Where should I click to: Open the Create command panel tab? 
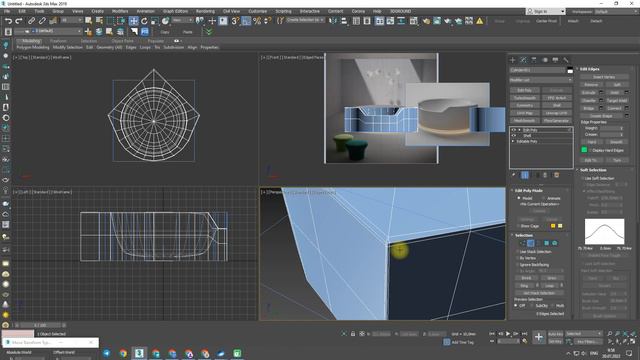pyautogui.click(x=513, y=60)
